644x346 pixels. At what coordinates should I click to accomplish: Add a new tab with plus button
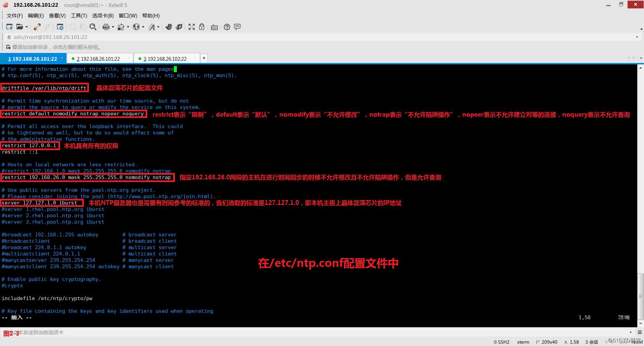(204, 58)
